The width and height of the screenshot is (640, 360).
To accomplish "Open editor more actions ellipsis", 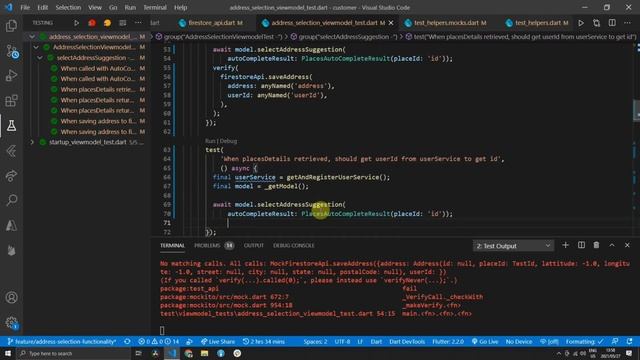I will [x=627, y=23].
